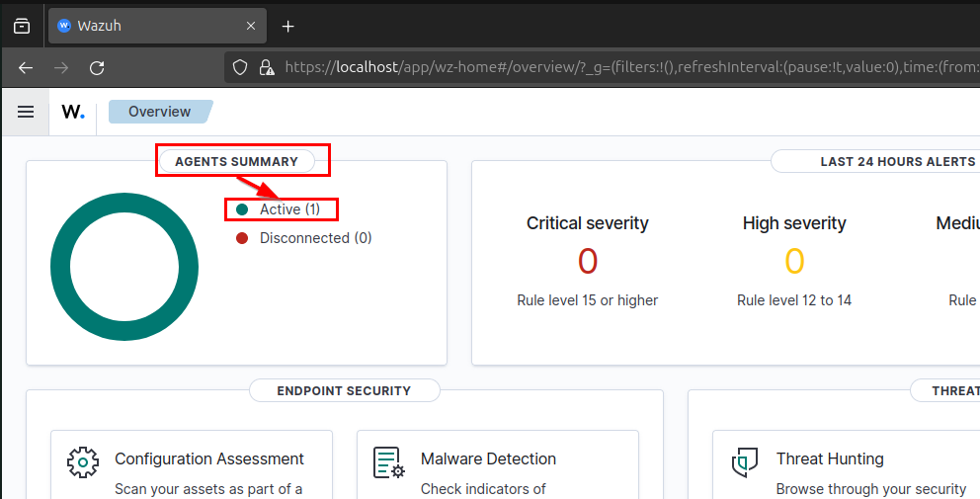The height and width of the screenshot is (499, 980).
Task: Click the ENDPOINT SECURITY section title
Action: (345, 391)
